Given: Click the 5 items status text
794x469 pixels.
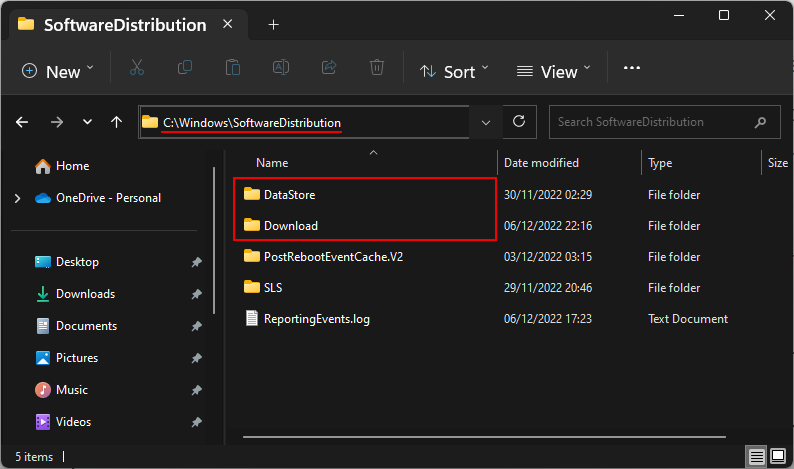Looking at the screenshot, I should point(34,457).
